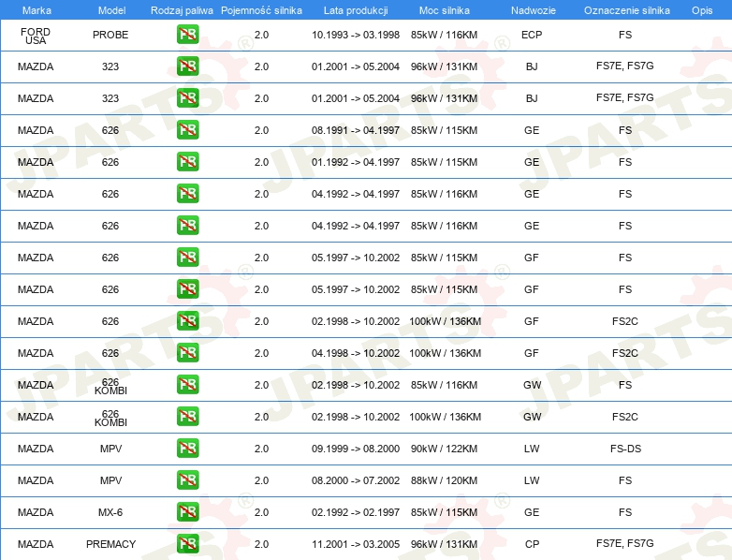Click the fuel icon in the MX-6 row

(187, 512)
